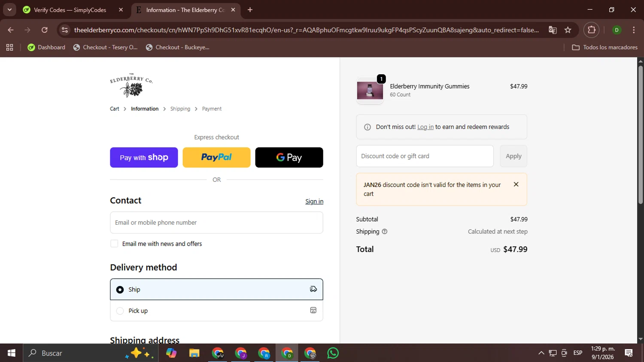
Task: Close the Elderberry Co information tab
Action: click(233, 10)
